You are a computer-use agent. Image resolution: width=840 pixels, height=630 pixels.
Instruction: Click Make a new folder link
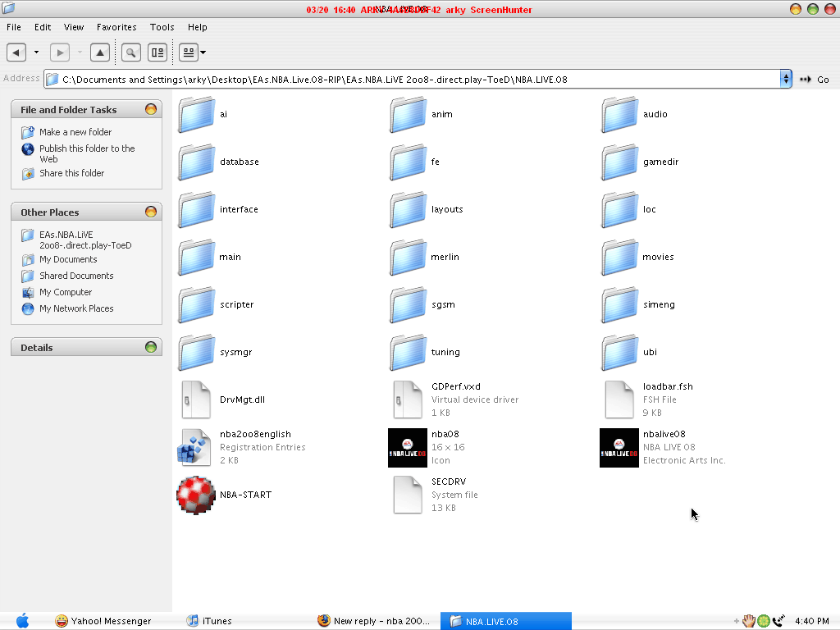(75, 132)
